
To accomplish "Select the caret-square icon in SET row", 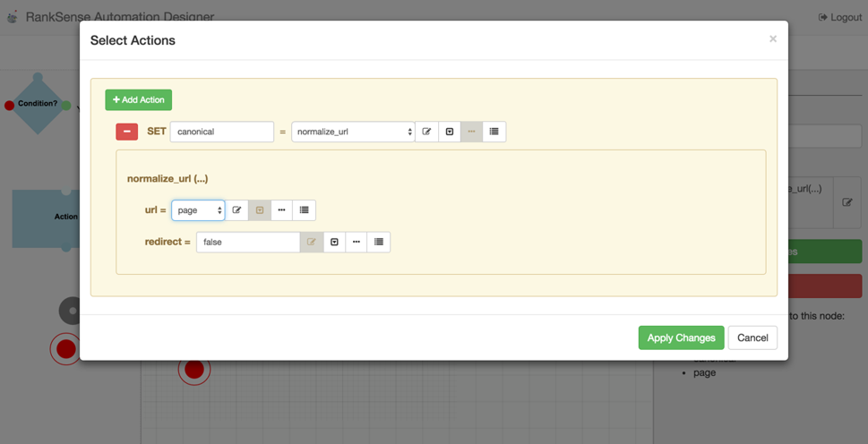I will tap(450, 132).
